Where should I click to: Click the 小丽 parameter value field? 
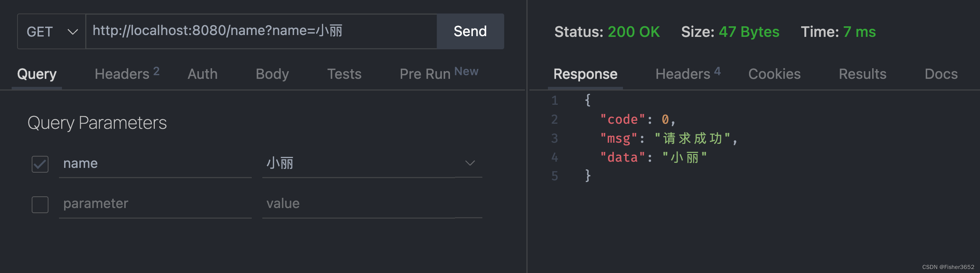(359, 164)
